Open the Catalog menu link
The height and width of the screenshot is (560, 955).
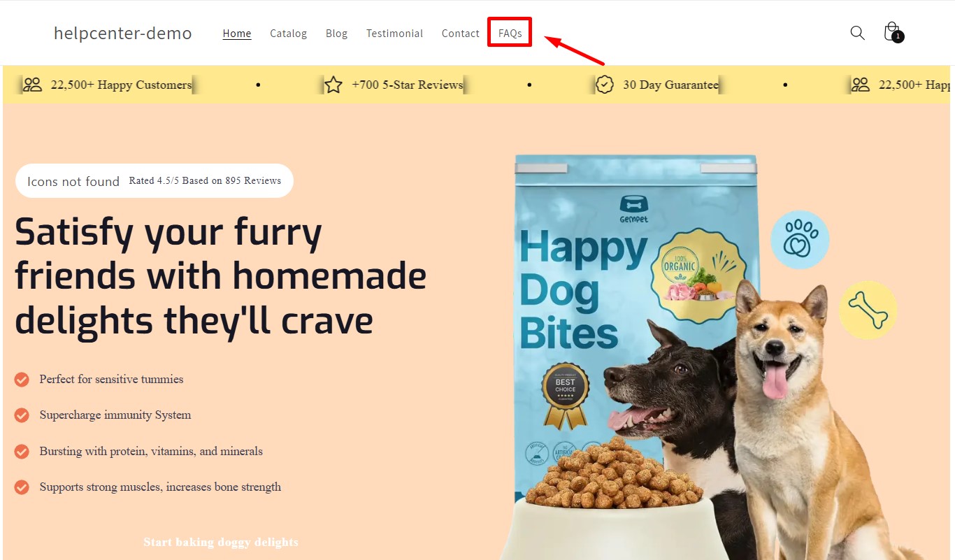[x=289, y=33]
